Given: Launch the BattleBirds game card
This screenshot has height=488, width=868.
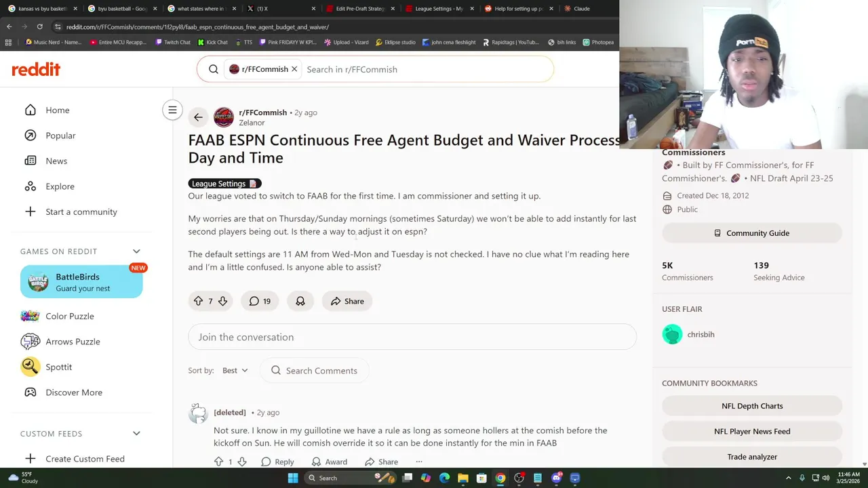Looking at the screenshot, I should (81, 282).
